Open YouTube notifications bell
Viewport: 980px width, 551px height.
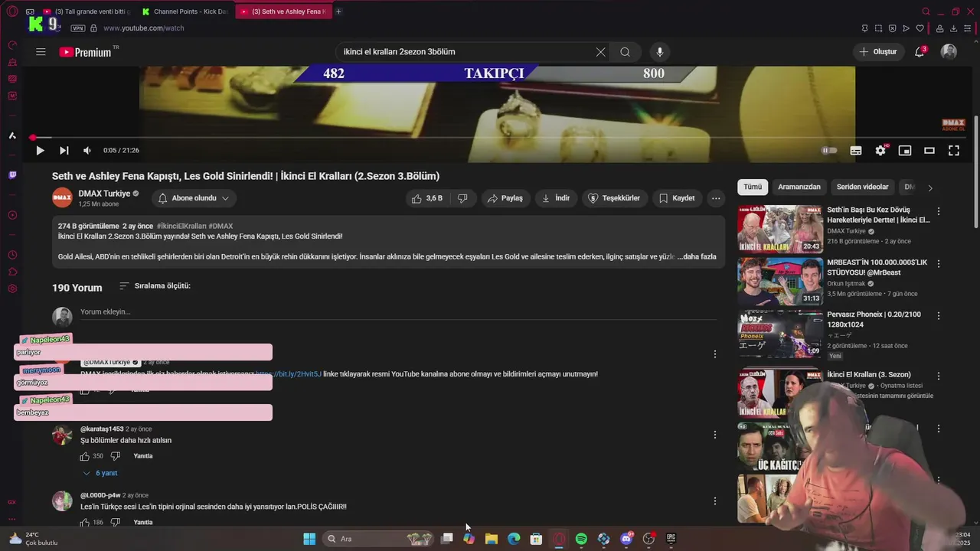click(x=920, y=52)
